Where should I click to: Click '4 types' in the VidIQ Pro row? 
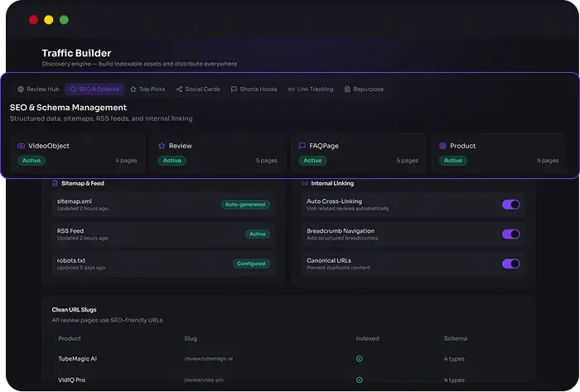(x=454, y=380)
